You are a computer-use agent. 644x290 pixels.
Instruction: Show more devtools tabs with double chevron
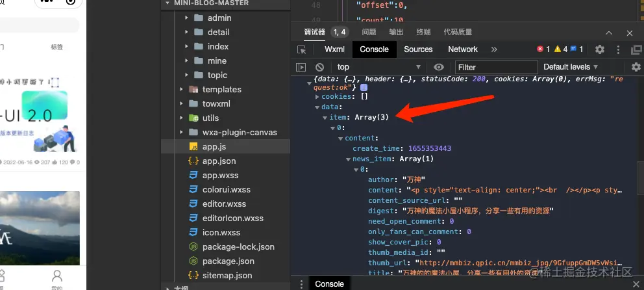(494, 49)
